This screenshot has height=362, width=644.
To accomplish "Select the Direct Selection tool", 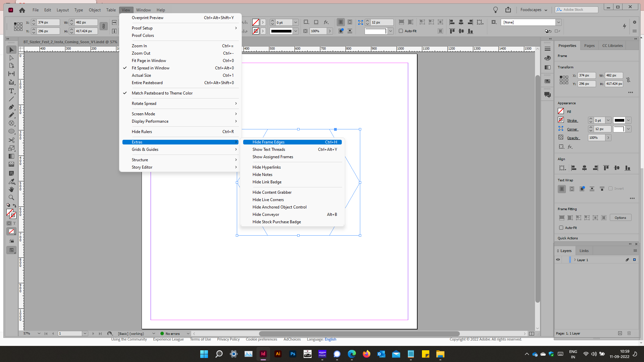I will pyautogui.click(x=11, y=58).
